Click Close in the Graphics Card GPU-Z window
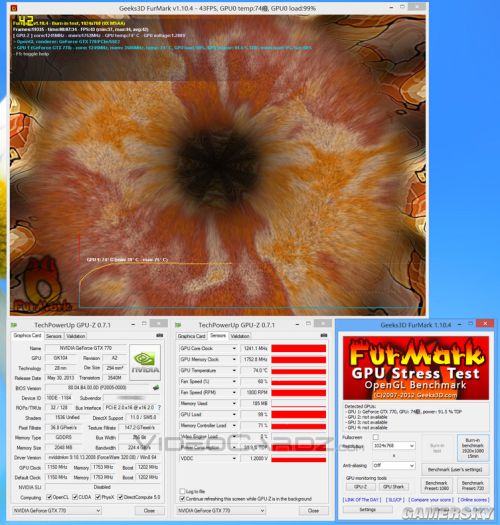This screenshot has width=500, height=525. (x=149, y=511)
